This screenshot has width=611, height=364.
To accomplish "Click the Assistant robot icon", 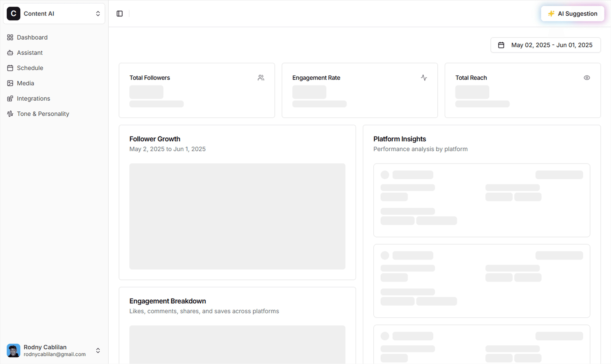I will (x=10, y=53).
